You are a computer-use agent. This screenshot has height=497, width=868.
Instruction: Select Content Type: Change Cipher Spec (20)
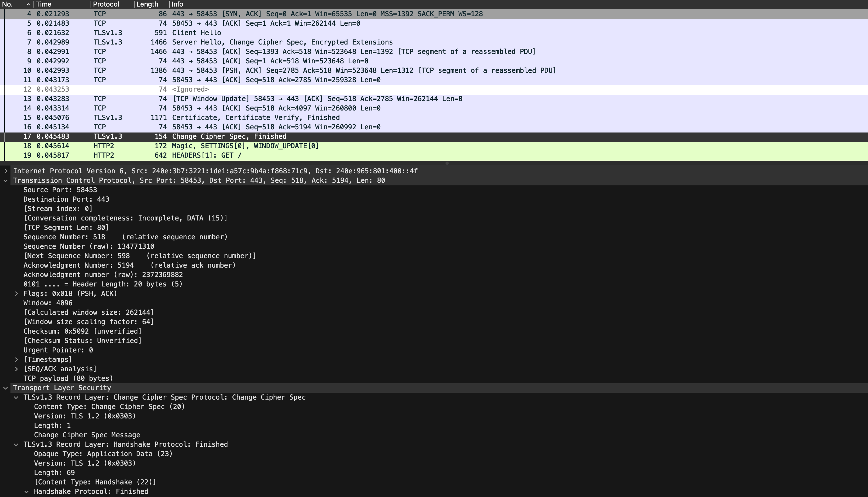coord(109,407)
